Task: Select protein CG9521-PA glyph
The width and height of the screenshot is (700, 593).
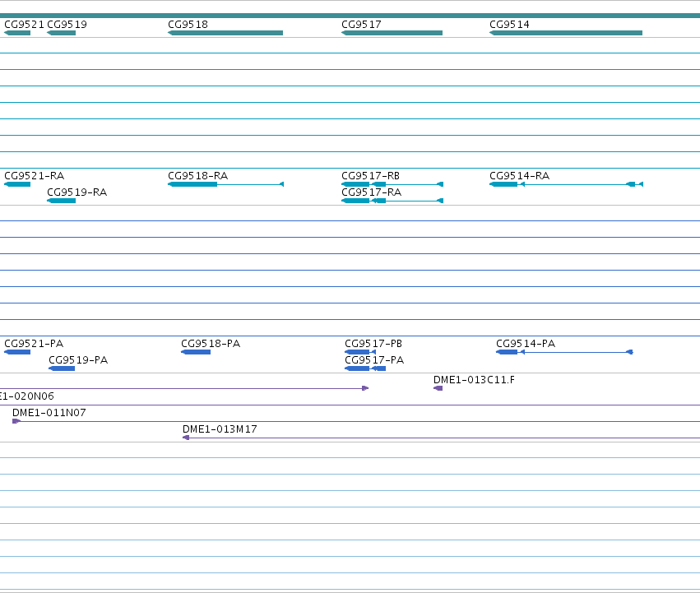Action: 17,352
